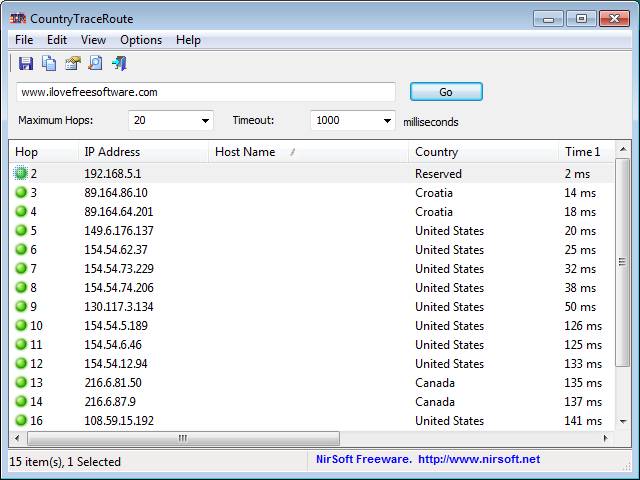
Task: Click the horizontal scrollbar right arrow
Action: pyautogui.click(x=605, y=438)
